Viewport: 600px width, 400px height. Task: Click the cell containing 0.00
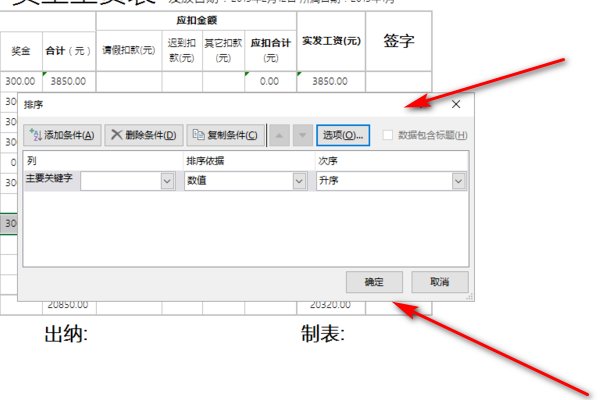271,81
